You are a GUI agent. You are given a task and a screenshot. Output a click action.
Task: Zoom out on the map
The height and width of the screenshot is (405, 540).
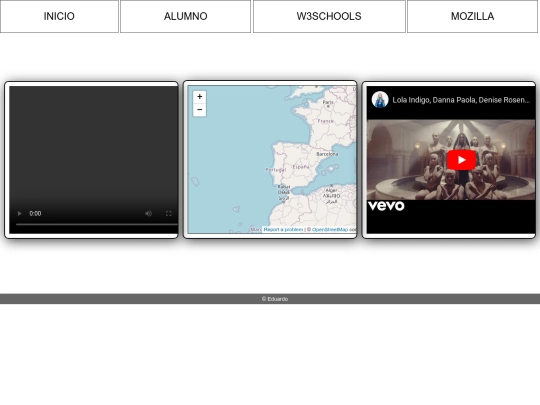pyautogui.click(x=199, y=110)
